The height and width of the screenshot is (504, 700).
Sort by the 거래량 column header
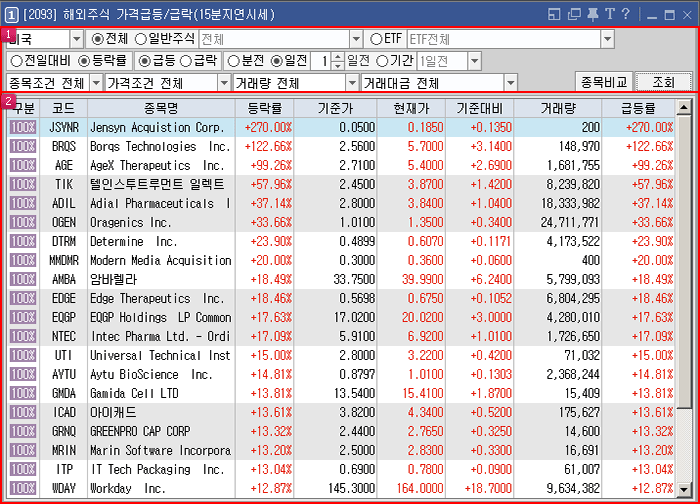click(x=558, y=108)
